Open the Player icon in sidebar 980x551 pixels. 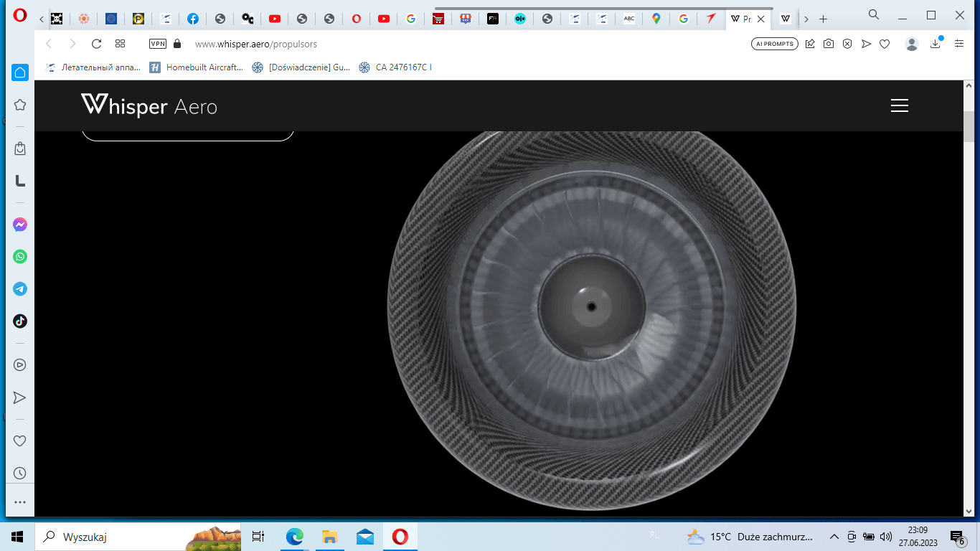click(20, 365)
